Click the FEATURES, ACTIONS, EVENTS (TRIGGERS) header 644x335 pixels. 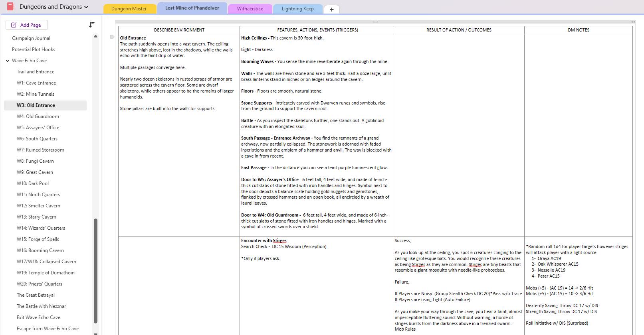click(x=317, y=30)
